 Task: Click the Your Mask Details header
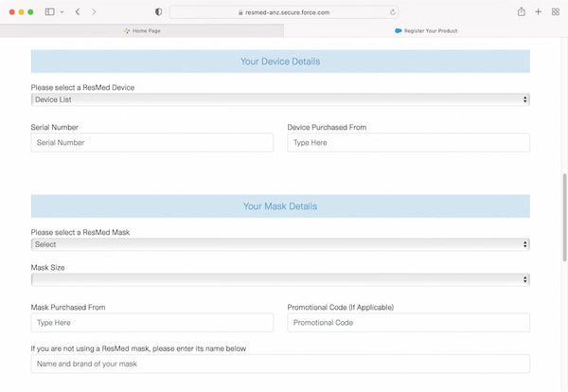280,206
